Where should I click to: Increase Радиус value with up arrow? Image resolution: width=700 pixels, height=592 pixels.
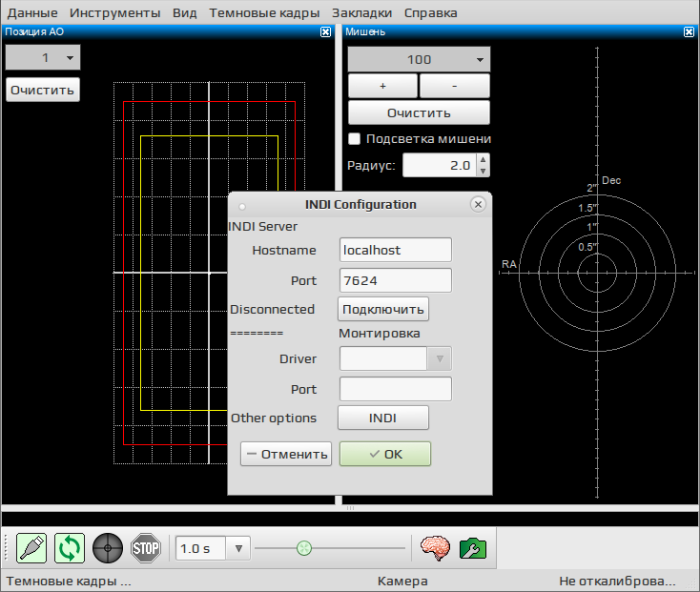click(483, 160)
